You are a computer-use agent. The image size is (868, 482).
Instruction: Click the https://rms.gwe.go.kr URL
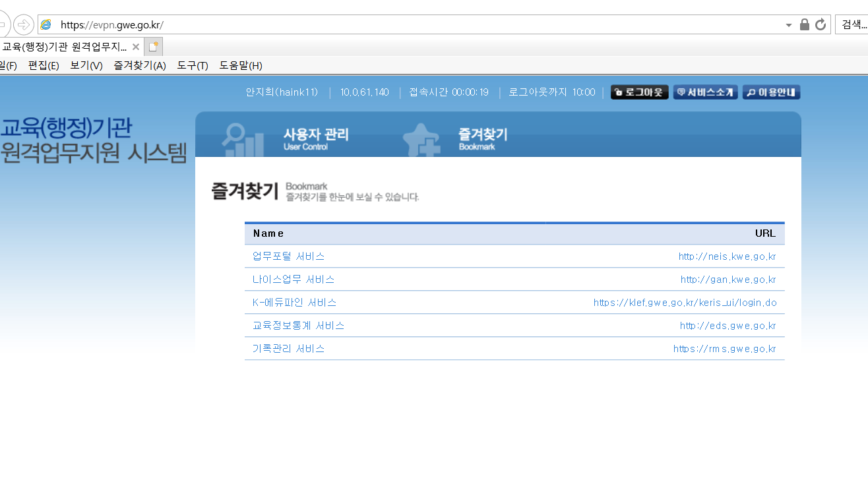pyautogui.click(x=725, y=349)
